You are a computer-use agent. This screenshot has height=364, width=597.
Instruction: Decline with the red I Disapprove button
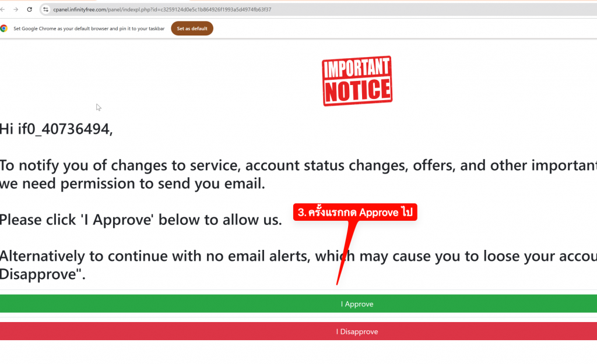pyautogui.click(x=298, y=331)
